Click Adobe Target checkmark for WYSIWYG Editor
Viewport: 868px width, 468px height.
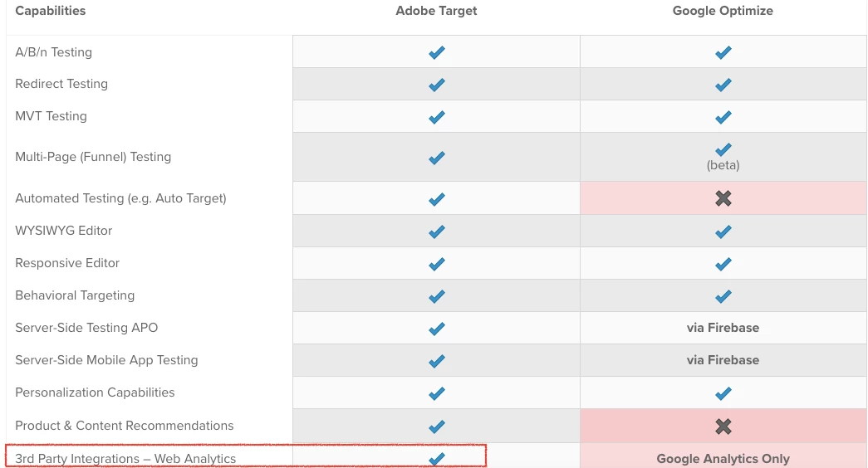coord(436,232)
